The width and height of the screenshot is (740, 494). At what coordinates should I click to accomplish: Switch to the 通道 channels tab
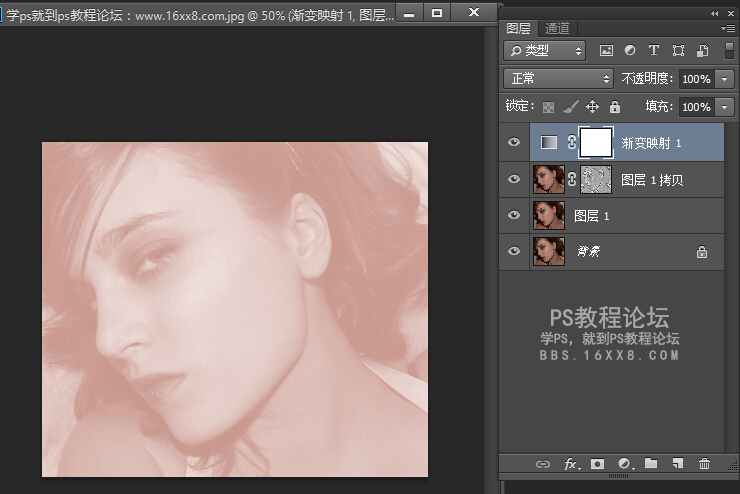tap(558, 28)
